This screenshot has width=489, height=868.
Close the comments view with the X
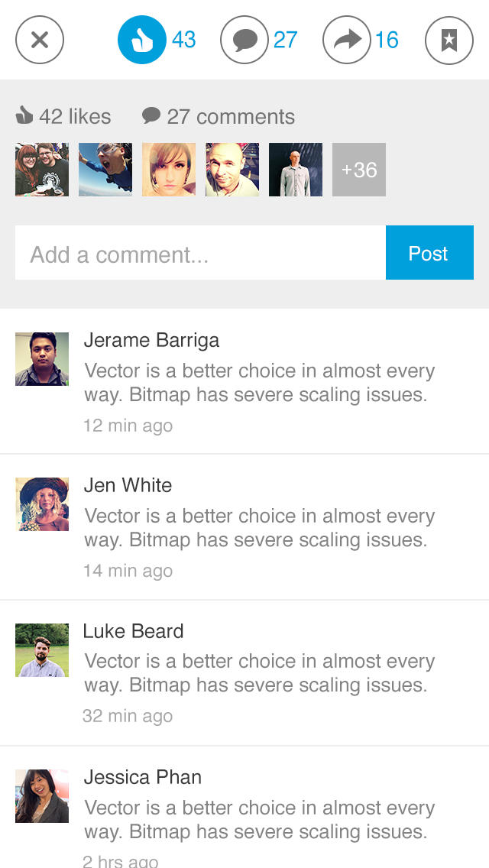click(39, 40)
